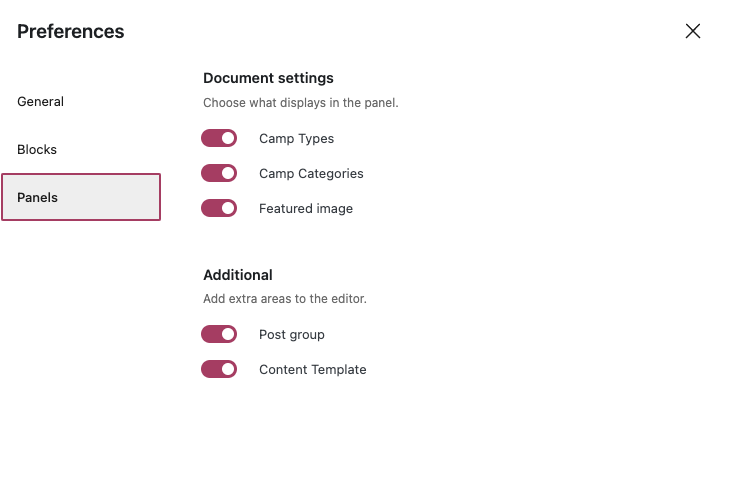The width and height of the screenshot is (729, 503).
Task: Click the Featured image text label
Action: click(306, 208)
